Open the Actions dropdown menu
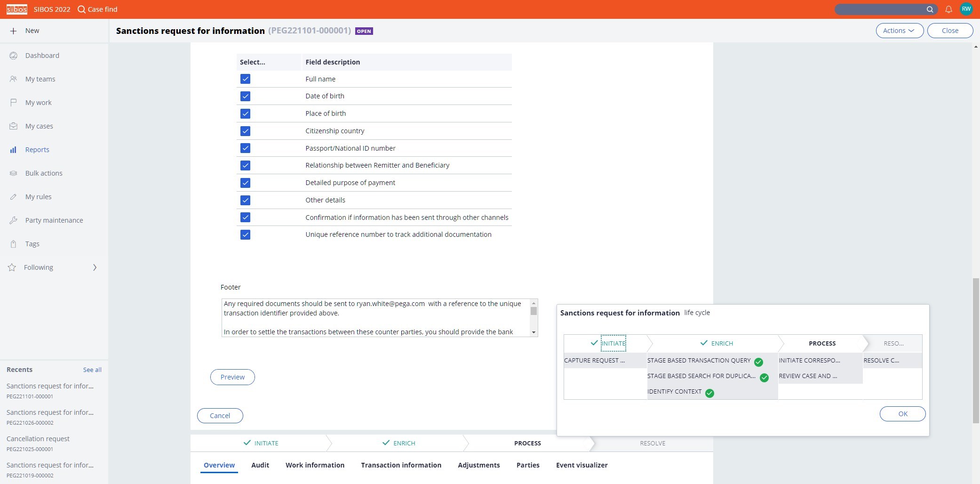The image size is (980, 484). [x=899, y=31]
